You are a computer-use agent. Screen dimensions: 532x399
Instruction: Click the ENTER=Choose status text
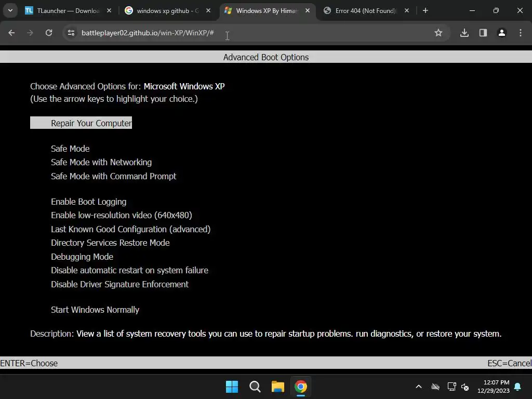click(x=29, y=363)
